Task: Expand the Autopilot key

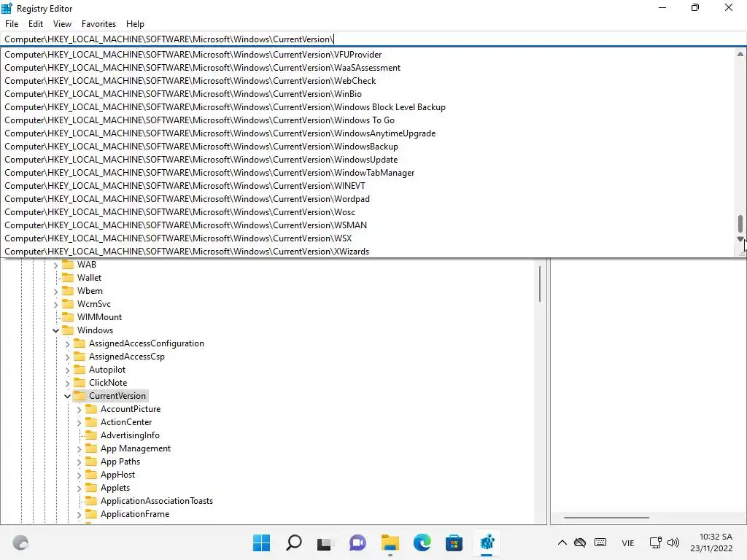Action: click(x=67, y=370)
